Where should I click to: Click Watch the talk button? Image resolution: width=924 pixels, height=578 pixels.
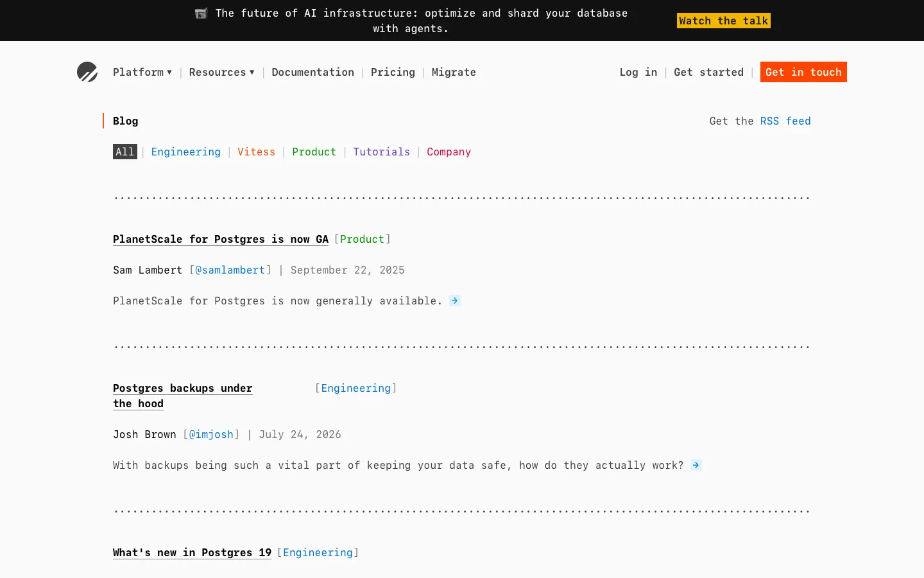click(x=724, y=21)
